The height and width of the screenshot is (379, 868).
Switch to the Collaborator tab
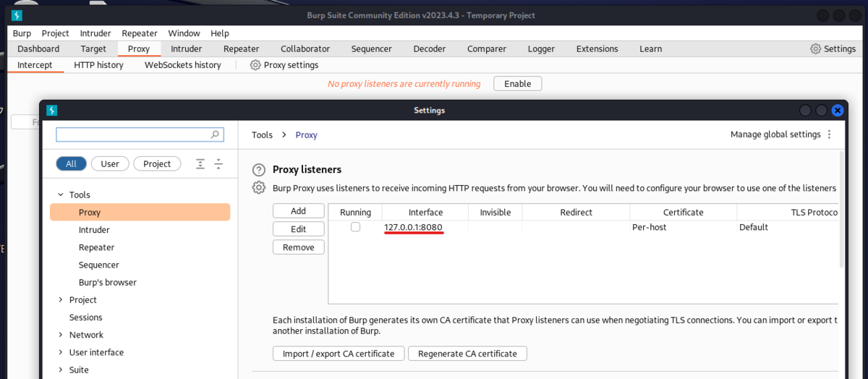pos(305,48)
